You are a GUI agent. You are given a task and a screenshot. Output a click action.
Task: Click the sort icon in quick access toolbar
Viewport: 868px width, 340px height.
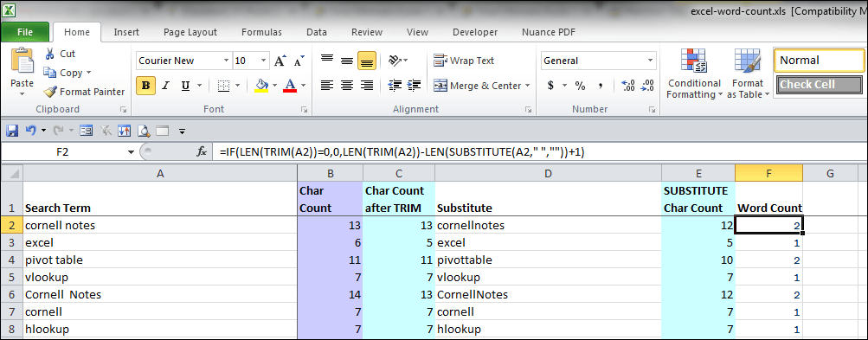coord(125,132)
